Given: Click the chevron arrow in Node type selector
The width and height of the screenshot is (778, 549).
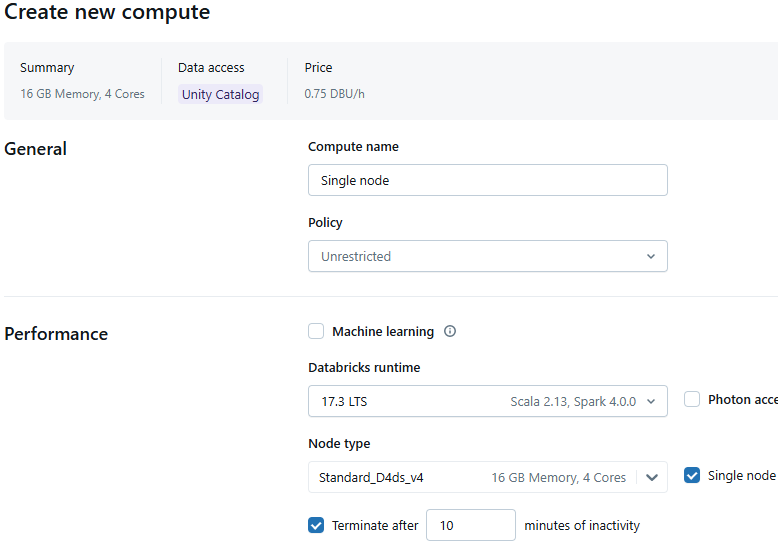Looking at the screenshot, I should (652, 478).
